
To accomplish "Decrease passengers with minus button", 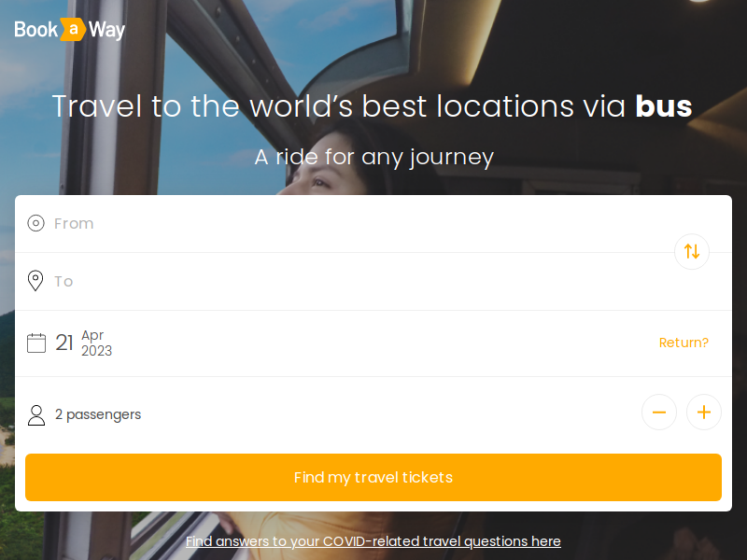I will pyautogui.click(x=659, y=412).
